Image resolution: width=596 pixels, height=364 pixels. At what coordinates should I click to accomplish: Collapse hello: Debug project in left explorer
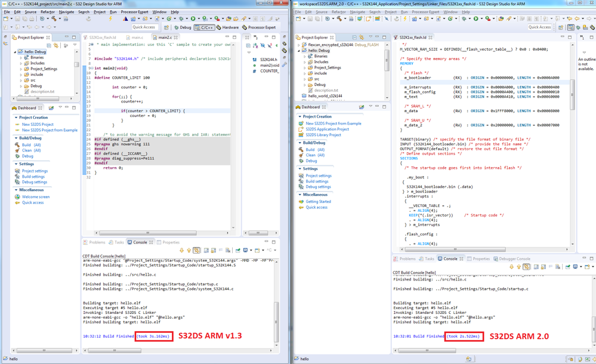[x=15, y=52]
